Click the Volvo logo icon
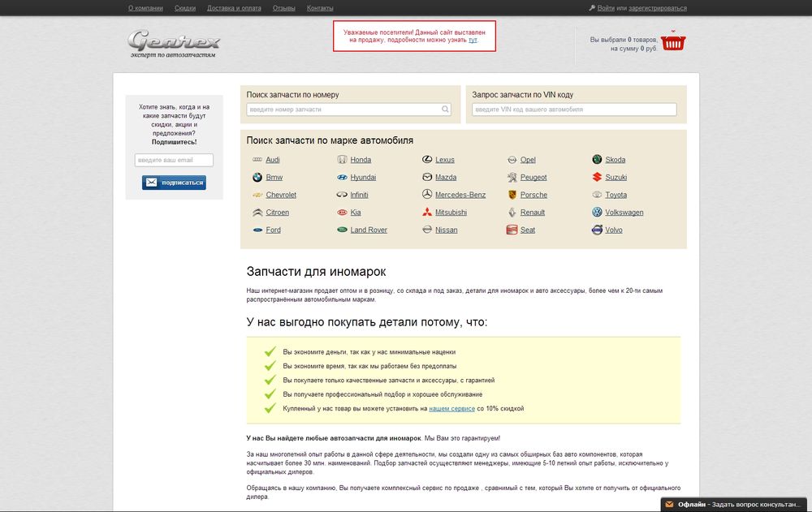This screenshot has height=512, width=812. (x=597, y=230)
